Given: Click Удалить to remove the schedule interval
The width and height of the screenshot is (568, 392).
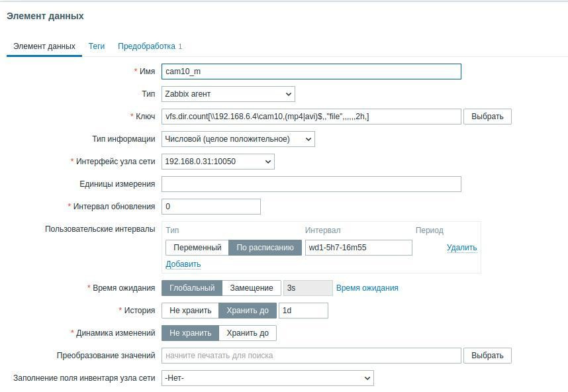Looking at the screenshot, I should pos(461,247).
